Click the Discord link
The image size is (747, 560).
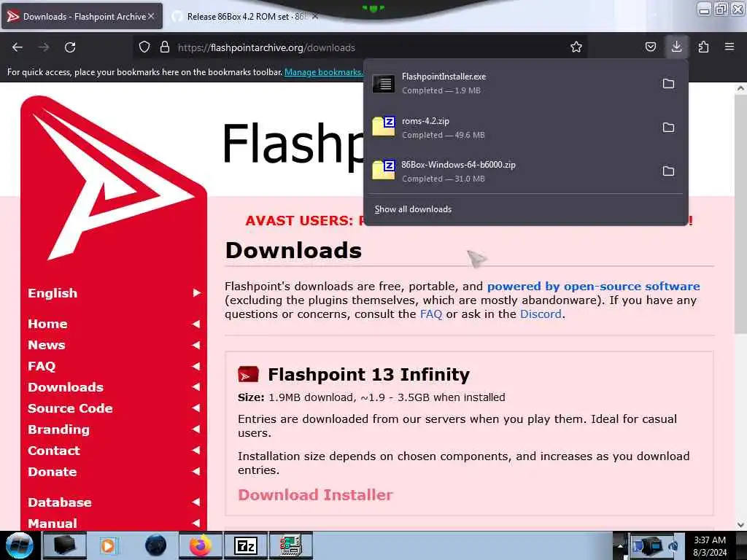tap(541, 314)
